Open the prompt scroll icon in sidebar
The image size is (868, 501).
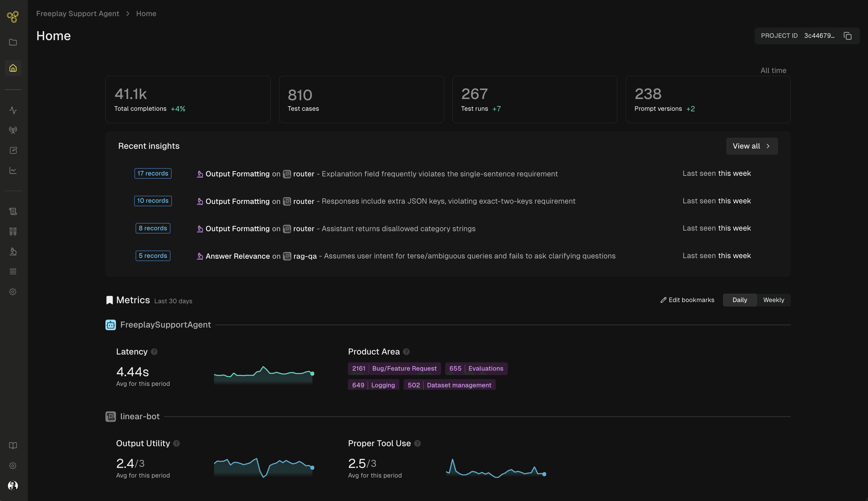[13, 211]
